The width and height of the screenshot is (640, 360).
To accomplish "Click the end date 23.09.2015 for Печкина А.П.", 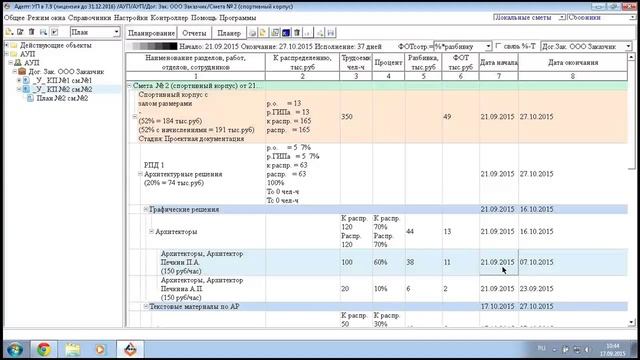I will coord(536,289).
